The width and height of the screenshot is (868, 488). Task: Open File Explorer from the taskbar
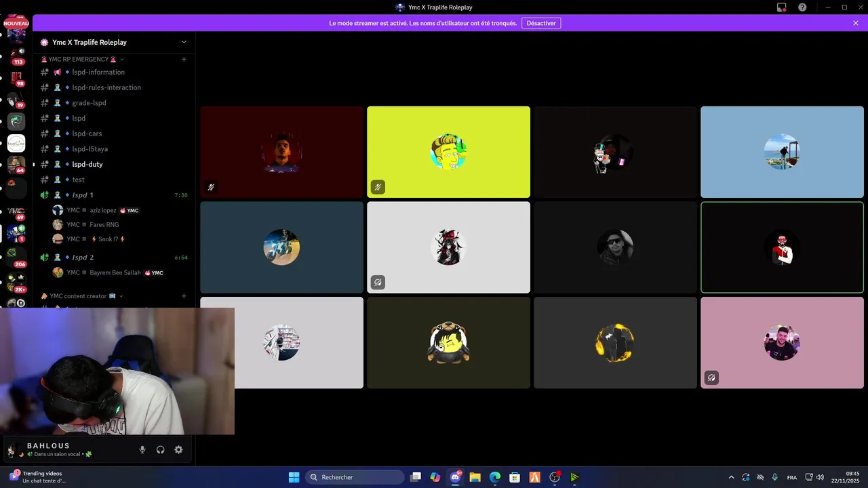click(475, 477)
